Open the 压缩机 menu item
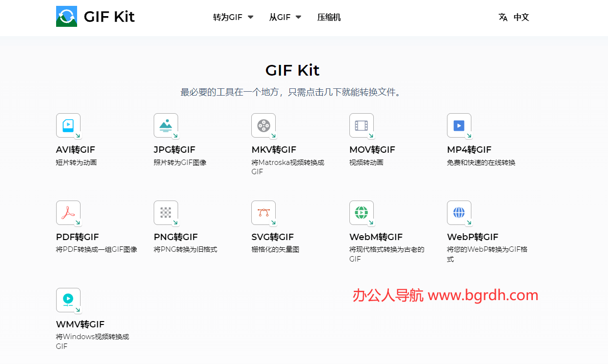The width and height of the screenshot is (608, 364). pos(329,17)
